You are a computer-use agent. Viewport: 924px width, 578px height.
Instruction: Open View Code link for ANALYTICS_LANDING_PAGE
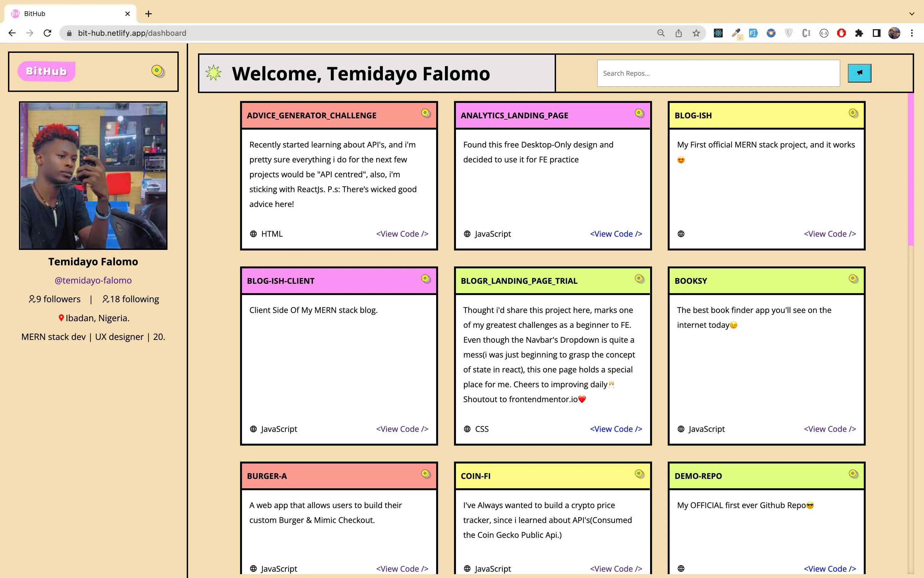click(616, 234)
